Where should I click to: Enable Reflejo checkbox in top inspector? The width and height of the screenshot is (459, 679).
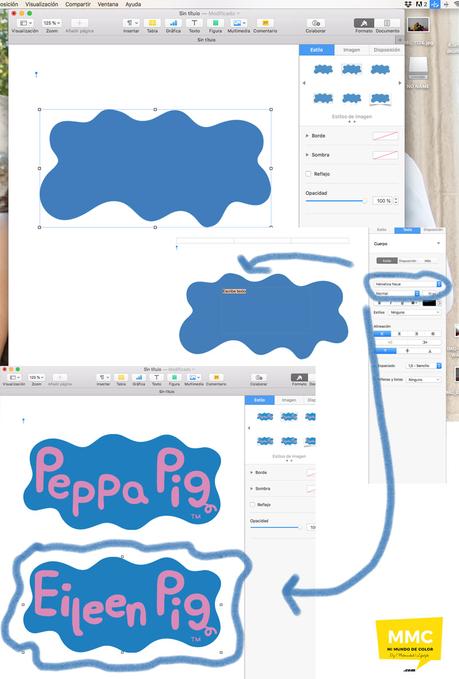(308, 174)
